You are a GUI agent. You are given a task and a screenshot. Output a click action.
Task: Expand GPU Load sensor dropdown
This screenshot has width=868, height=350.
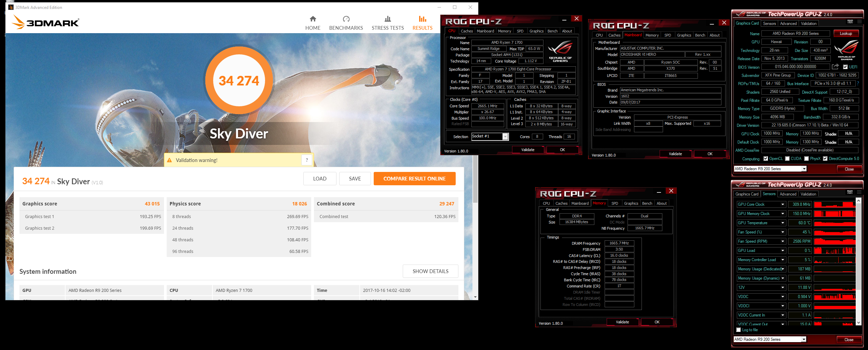(x=783, y=251)
